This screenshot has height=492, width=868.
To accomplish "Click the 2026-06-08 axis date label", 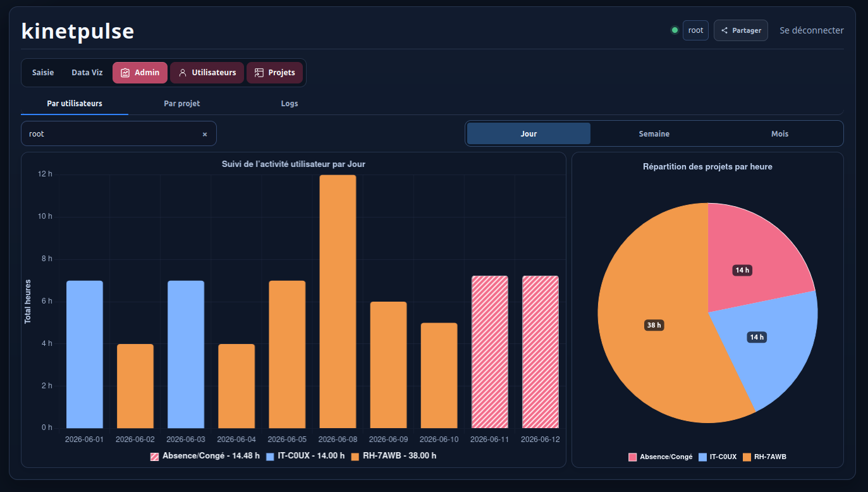I will [338, 440].
